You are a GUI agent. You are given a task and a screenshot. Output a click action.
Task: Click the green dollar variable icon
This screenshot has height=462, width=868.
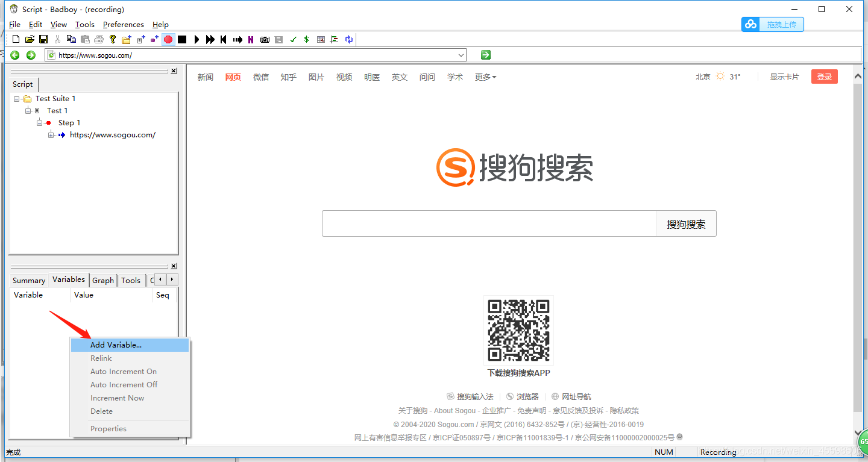point(306,39)
